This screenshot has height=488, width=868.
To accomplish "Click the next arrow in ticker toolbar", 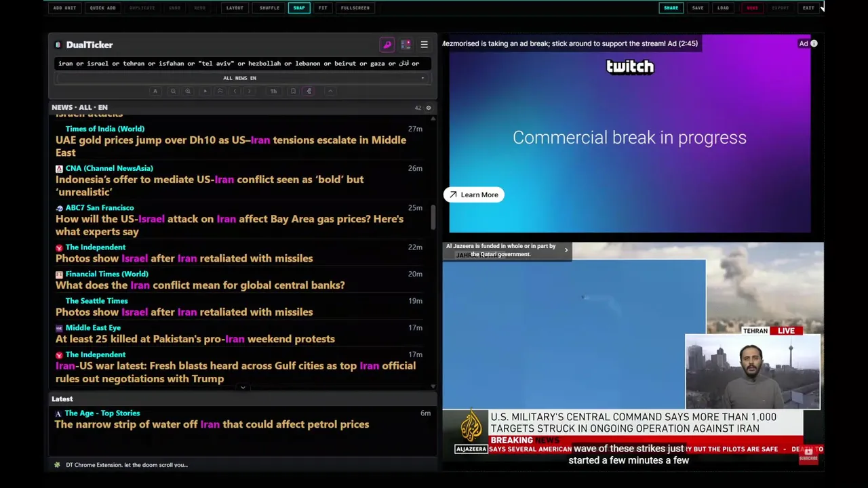I will point(250,91).
